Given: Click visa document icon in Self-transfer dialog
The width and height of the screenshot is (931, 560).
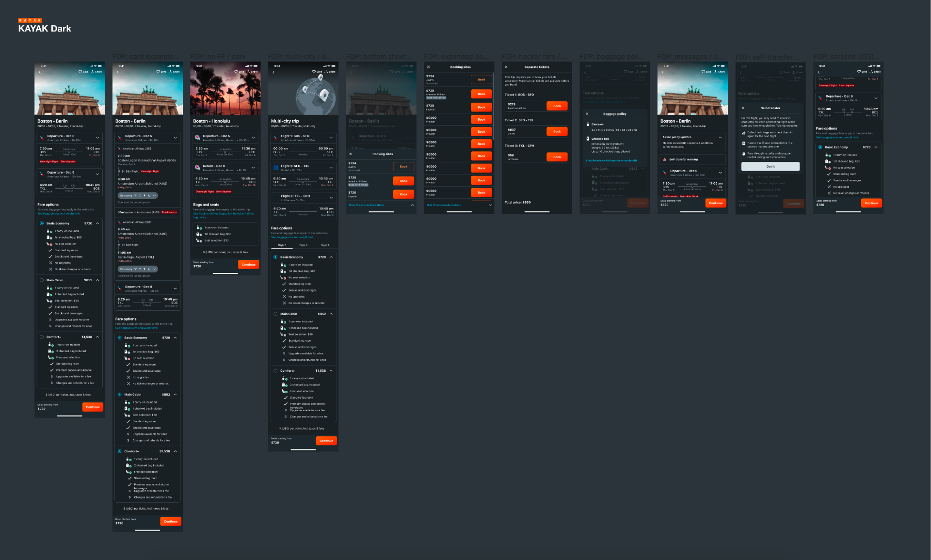Looking at the screenshot, I should pyautogui.click(x=743, y=144).
